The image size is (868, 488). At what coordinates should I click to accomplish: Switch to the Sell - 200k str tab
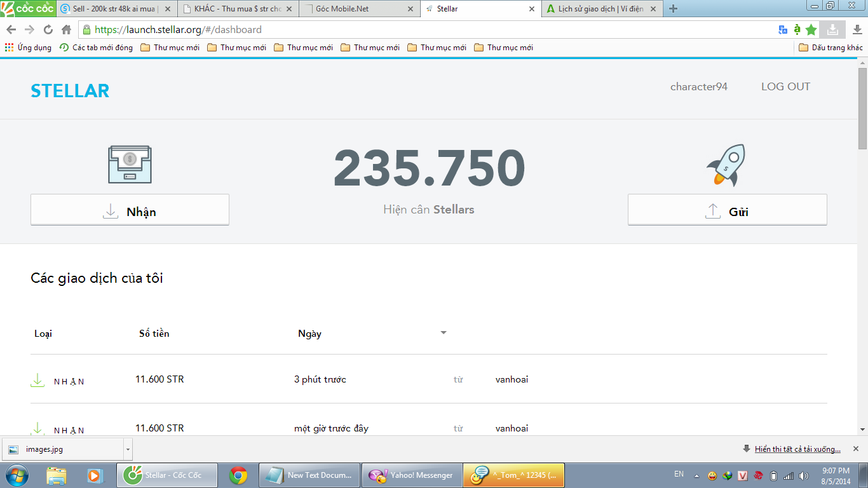tap(116, 9)
